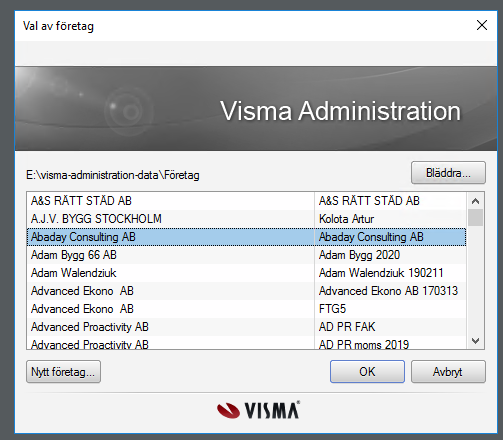Click the scrollbar down arrow
This screenshot has height=440, width=503.
coord(475,341)
